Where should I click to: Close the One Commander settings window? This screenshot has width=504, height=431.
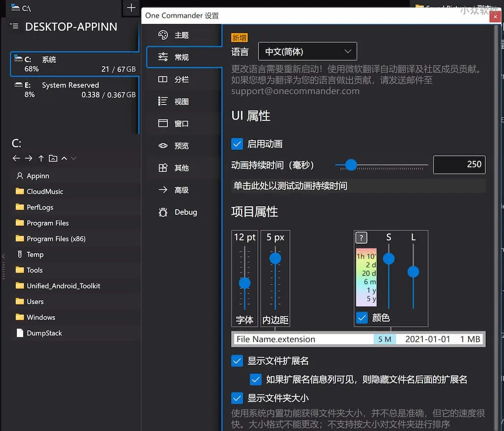pyautogui.click(x=495, y=16)
